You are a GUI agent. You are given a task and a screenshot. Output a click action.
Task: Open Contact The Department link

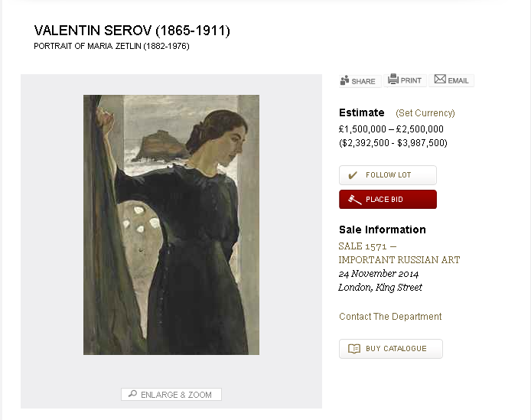point(390,317)
